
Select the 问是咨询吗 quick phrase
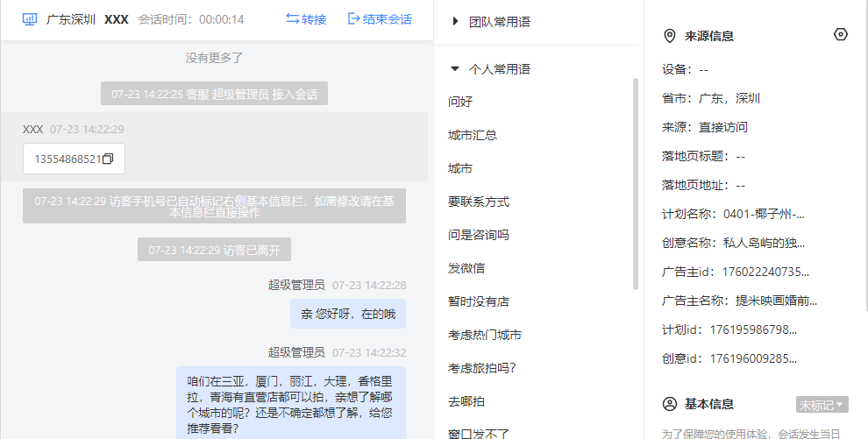(x=479, y=235)
